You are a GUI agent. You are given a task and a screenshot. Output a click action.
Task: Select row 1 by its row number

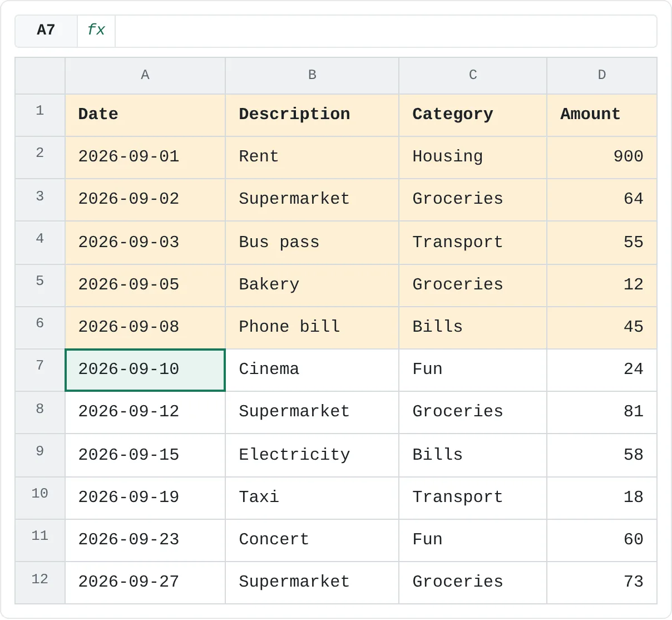pyautogui.click(x=40, y=115)
